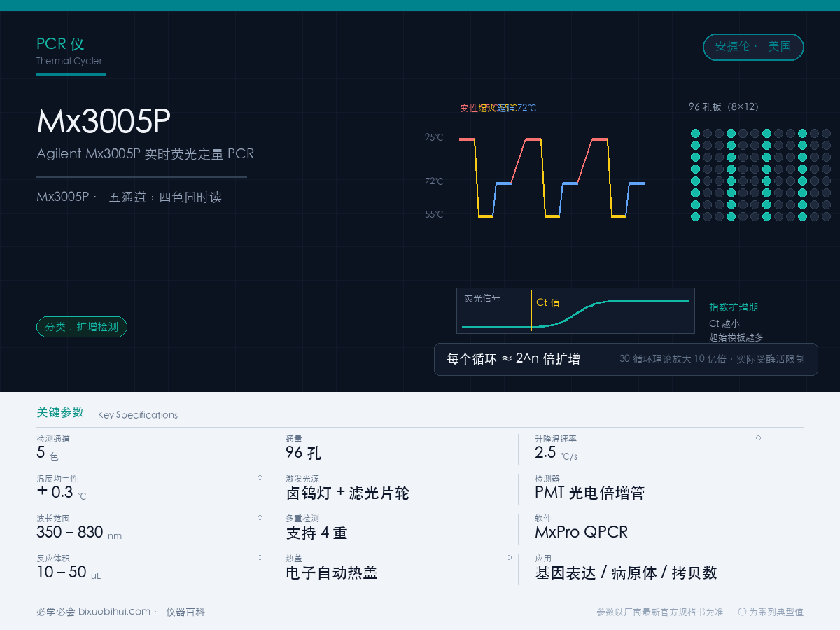Select the Mx3005P title
Screen dimensions: 840x630
tap(104, 122)
